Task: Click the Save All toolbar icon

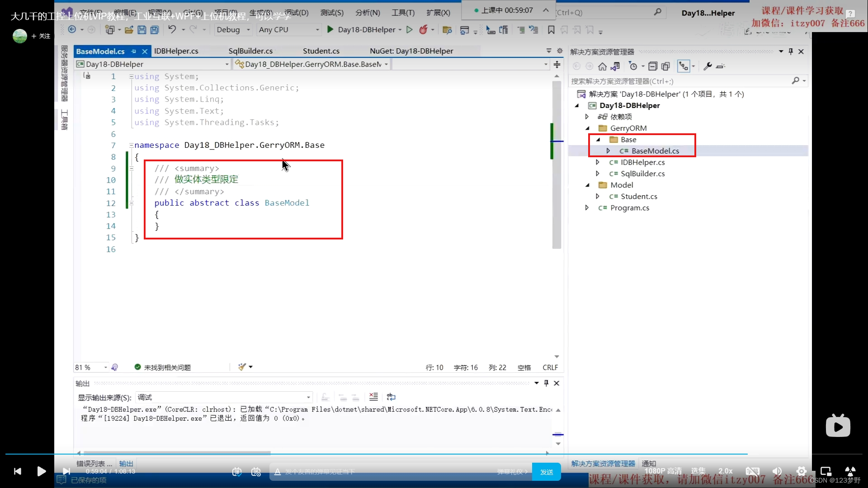Action: 155,30
